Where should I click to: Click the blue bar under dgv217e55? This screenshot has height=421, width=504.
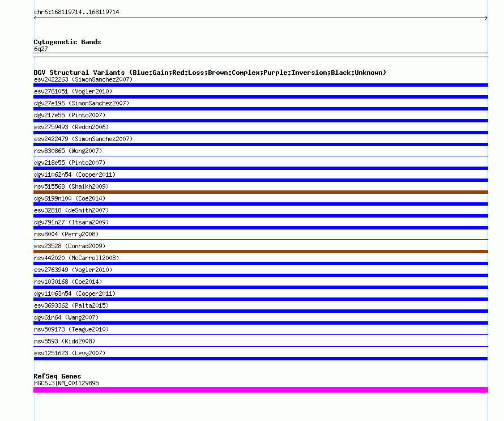pos(260,121)
